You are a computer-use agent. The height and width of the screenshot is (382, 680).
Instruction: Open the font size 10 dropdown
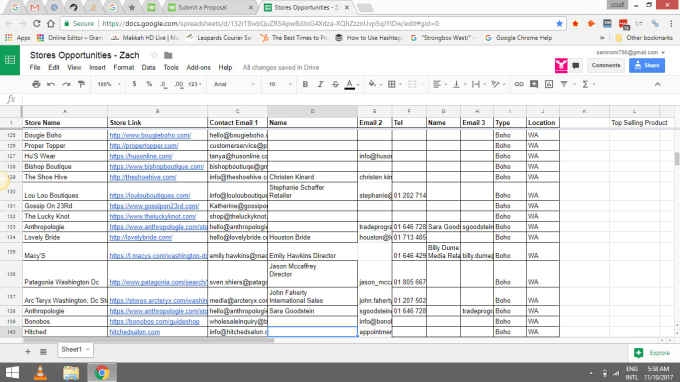(280, 84)
